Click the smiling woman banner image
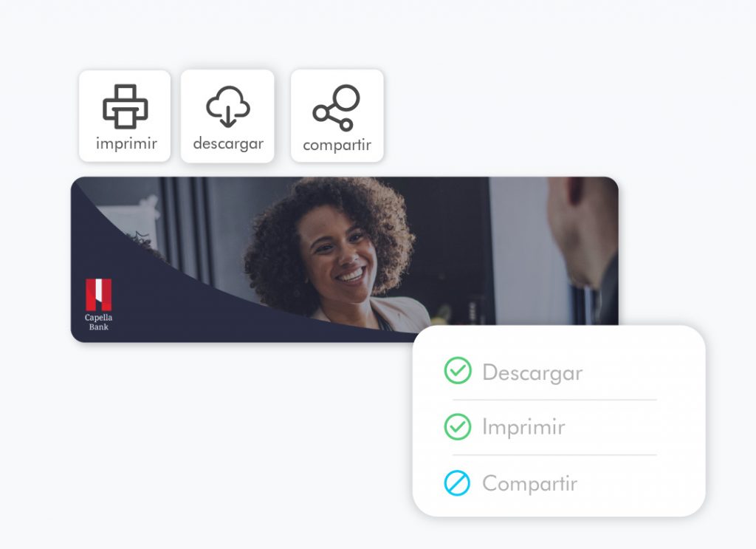The image size is (756, 549). (x=344, y=259)
